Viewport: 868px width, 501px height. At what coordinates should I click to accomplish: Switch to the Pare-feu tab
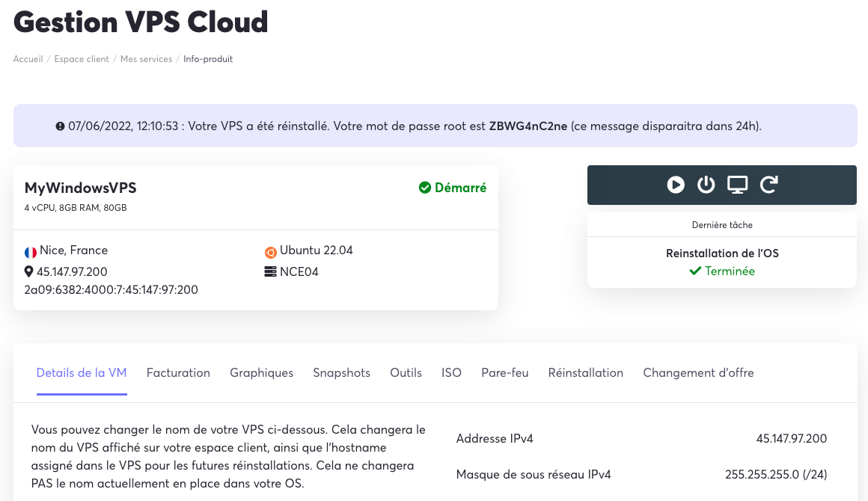click(505, 372)
